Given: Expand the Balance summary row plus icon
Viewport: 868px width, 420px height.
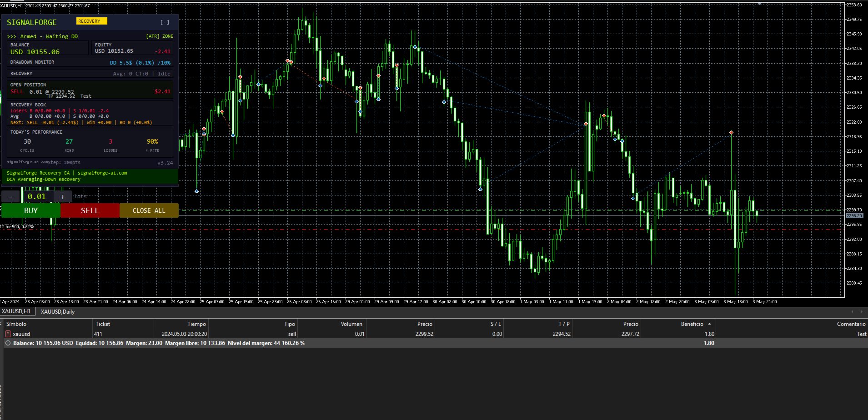Looking at the screenshot, I should pyautogui.click(x=8, y=343).
